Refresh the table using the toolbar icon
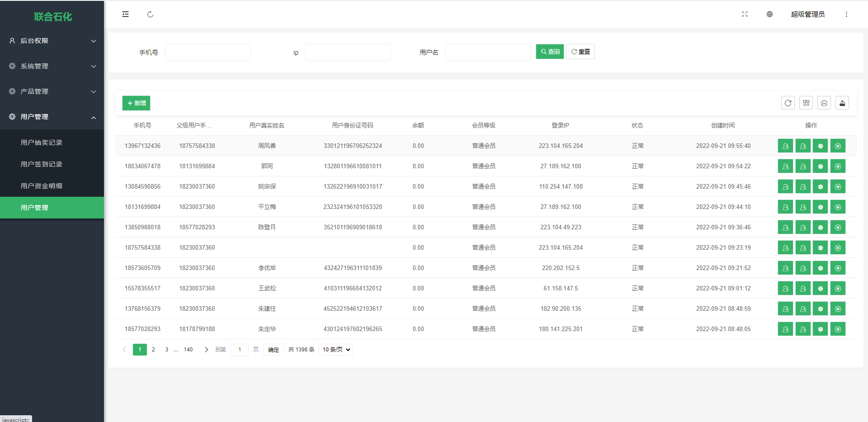The image size is (868, 422). pyautogui.click(x=788, y=103)
